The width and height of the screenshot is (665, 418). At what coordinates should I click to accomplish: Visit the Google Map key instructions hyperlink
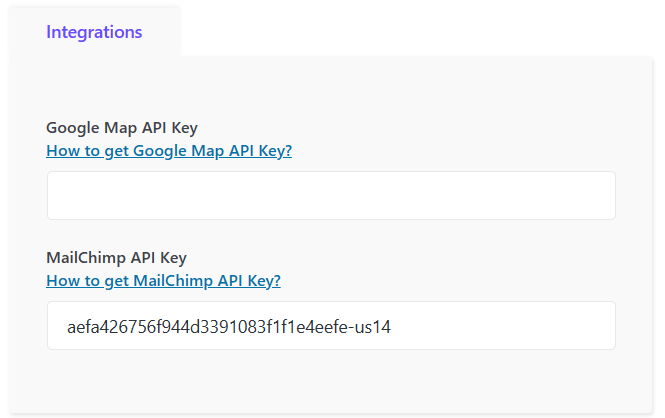point(169,151)
